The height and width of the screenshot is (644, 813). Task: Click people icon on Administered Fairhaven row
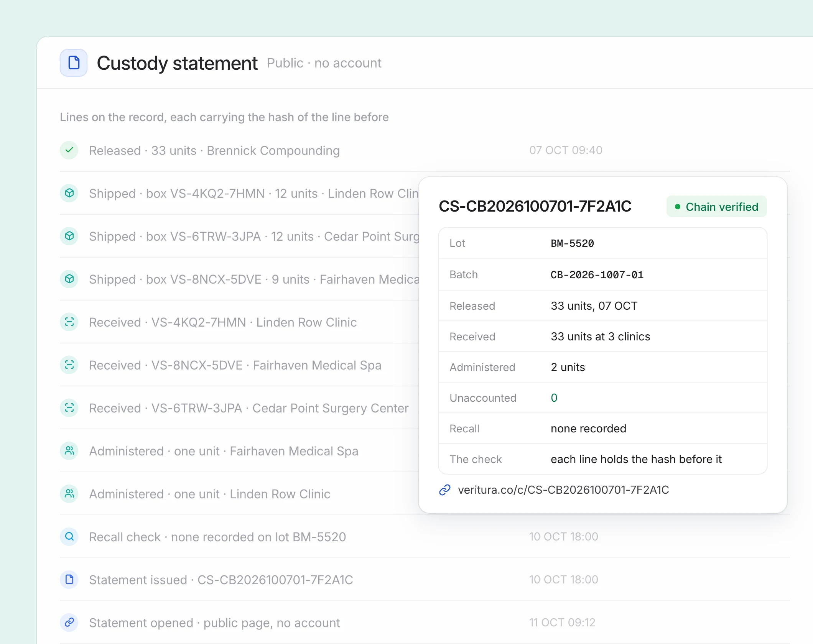[x=69, y=451]
